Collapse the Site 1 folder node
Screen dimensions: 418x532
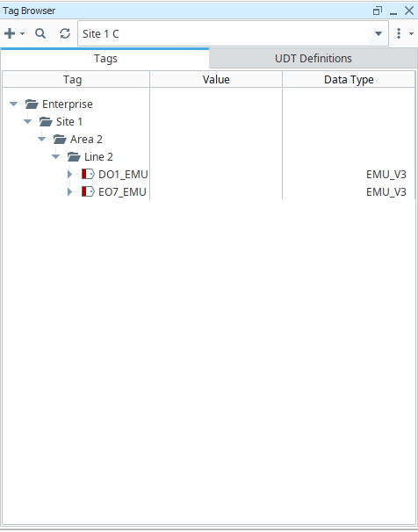pos(27,121)
